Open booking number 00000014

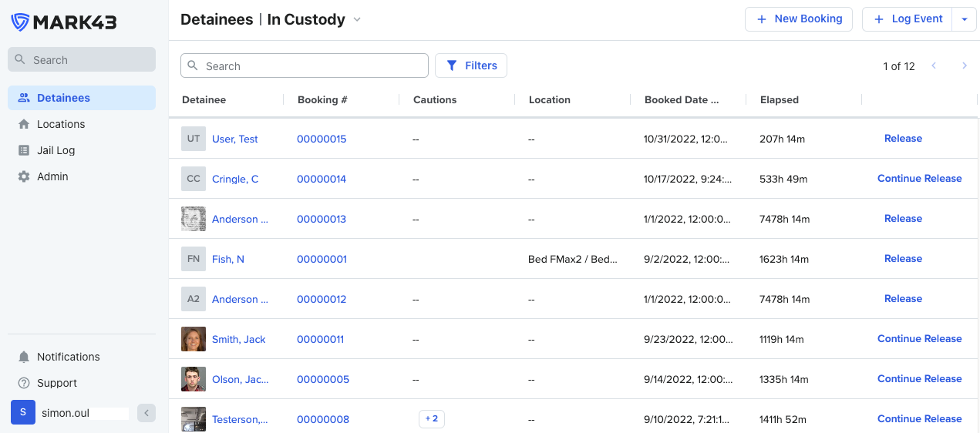tap(322, 179)
